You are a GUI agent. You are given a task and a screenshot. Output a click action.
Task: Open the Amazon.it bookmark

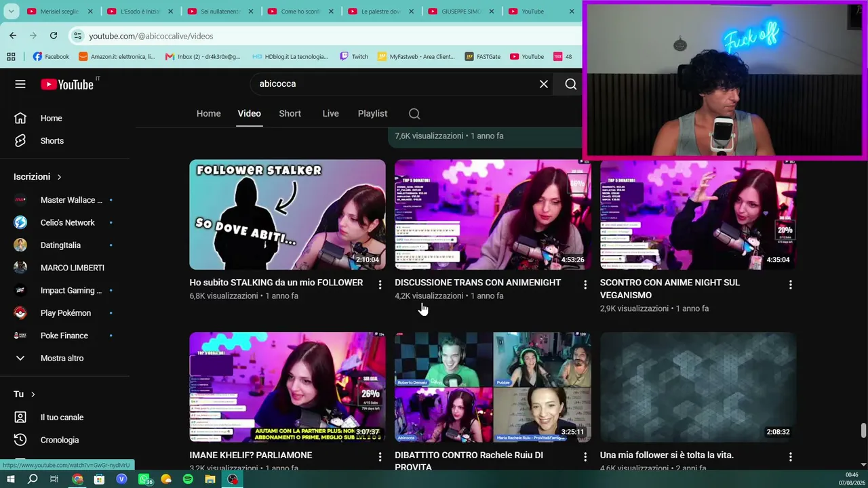coord(117,57)
